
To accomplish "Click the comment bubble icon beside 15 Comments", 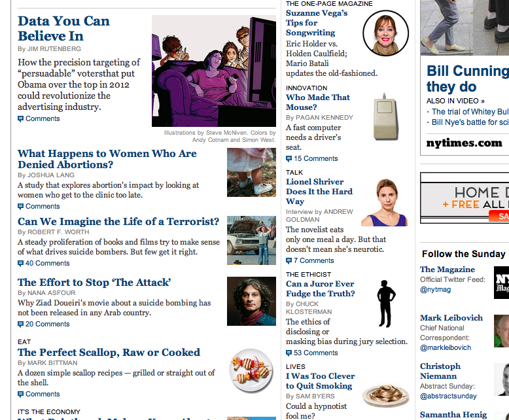I will (289, 159).
